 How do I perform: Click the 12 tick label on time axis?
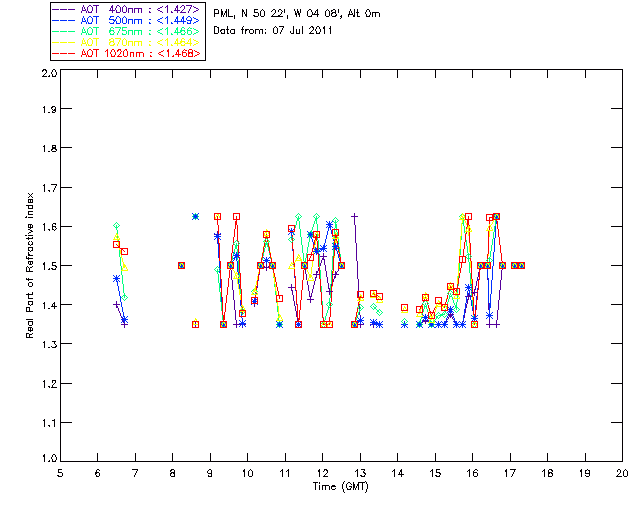pyautogui.click(x=322, y=473)
